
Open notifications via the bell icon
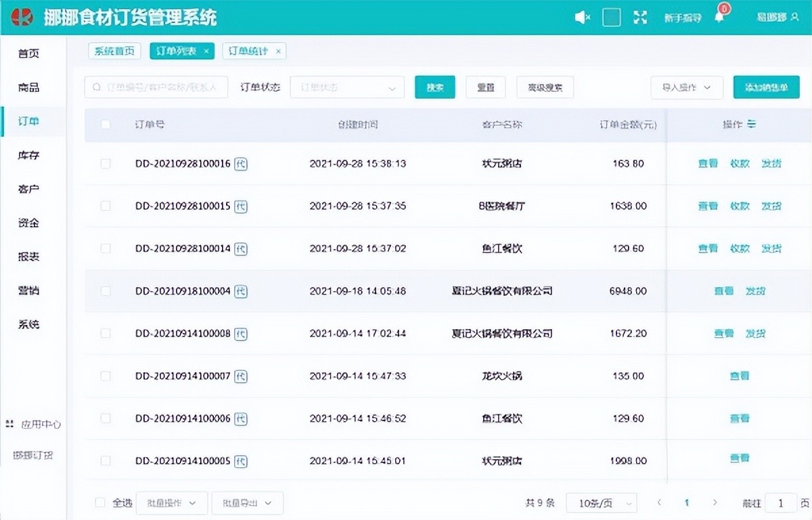pos(719,18)
